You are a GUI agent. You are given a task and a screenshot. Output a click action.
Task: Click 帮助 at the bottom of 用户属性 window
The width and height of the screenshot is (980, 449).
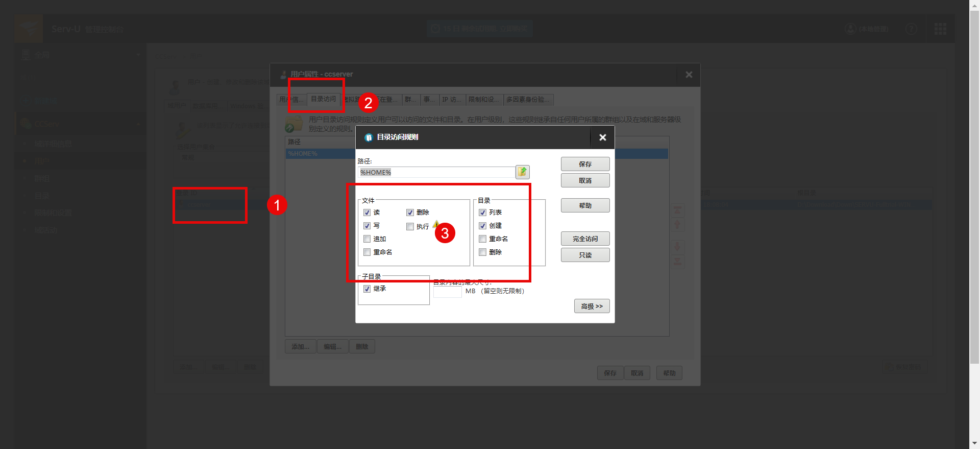click(669, 373)
